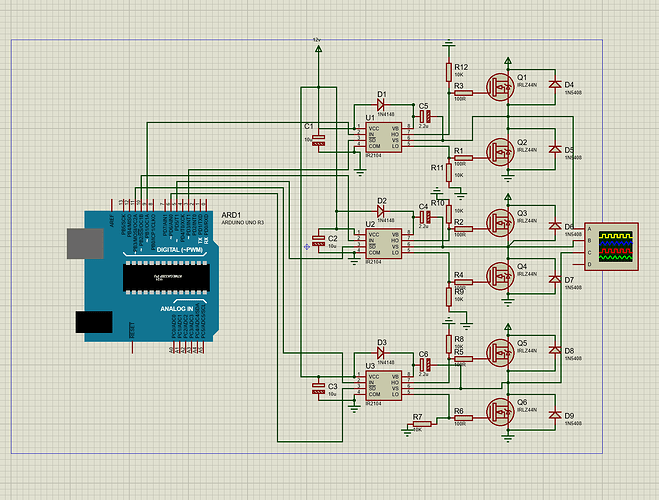Pick the U3 IR2104 driver chip
659x500 pixels.
[x=384, y=385]
